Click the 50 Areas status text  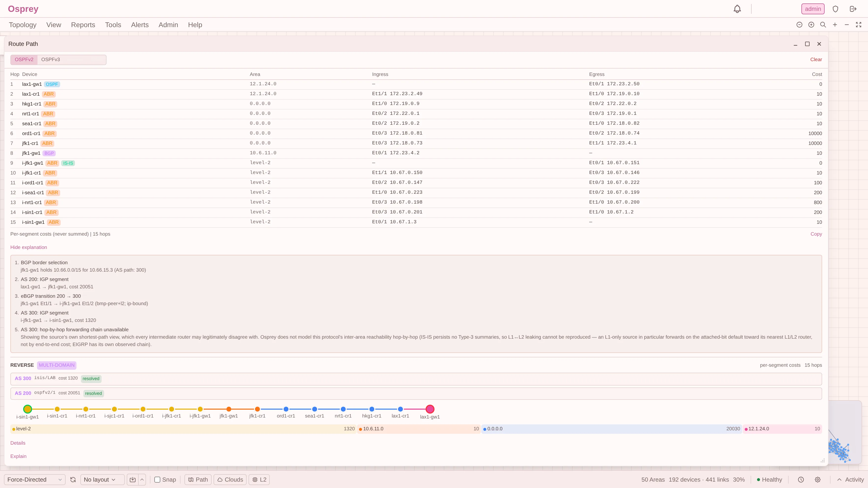tap(653, 480)
